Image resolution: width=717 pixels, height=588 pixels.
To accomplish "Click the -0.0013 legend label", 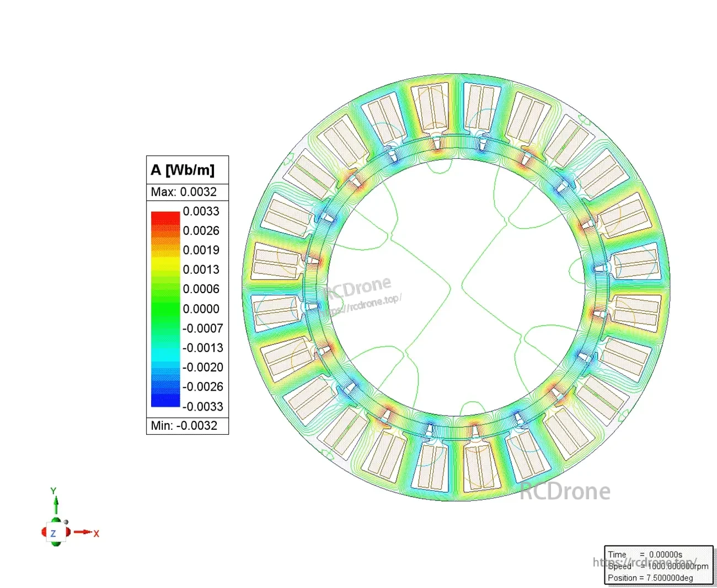I will coord(203,348).
